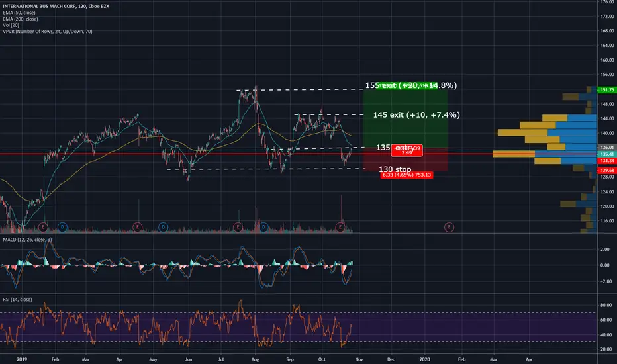This screenshot has height=364, width=617.
Task: Click the '145 exit (+10, +7.4%)' annotation
Action: coord(416,115)
